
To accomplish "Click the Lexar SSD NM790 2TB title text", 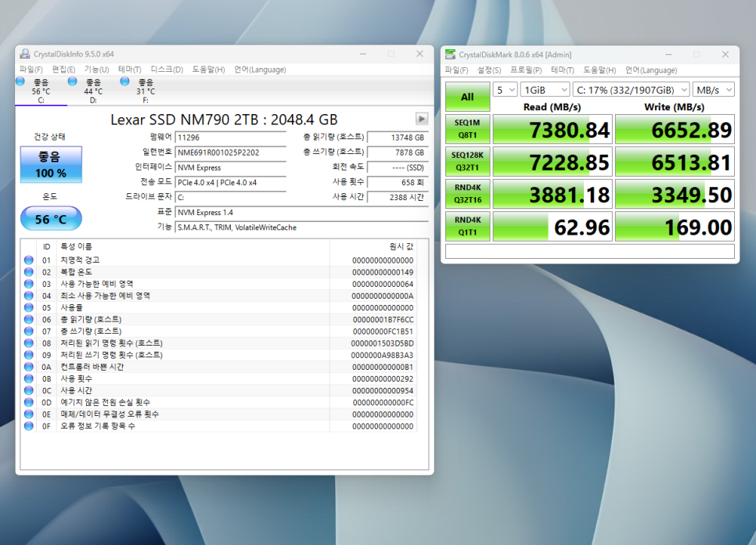I will tap(224, 119).
